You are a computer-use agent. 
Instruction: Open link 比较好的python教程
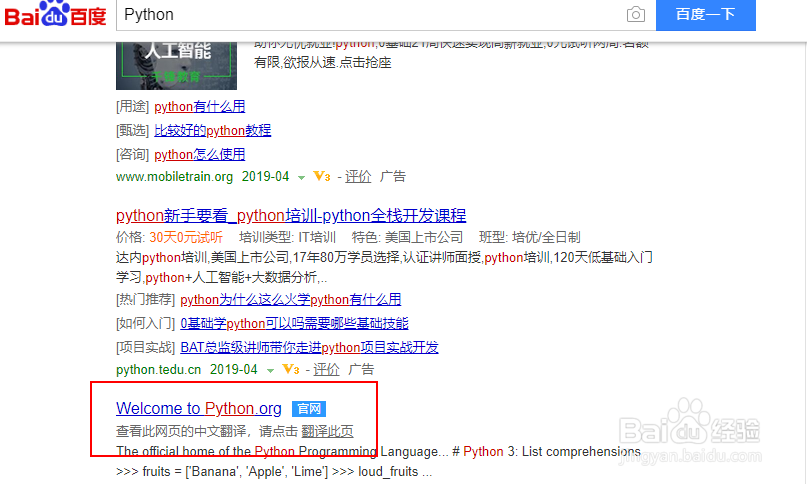coord(213,130)
